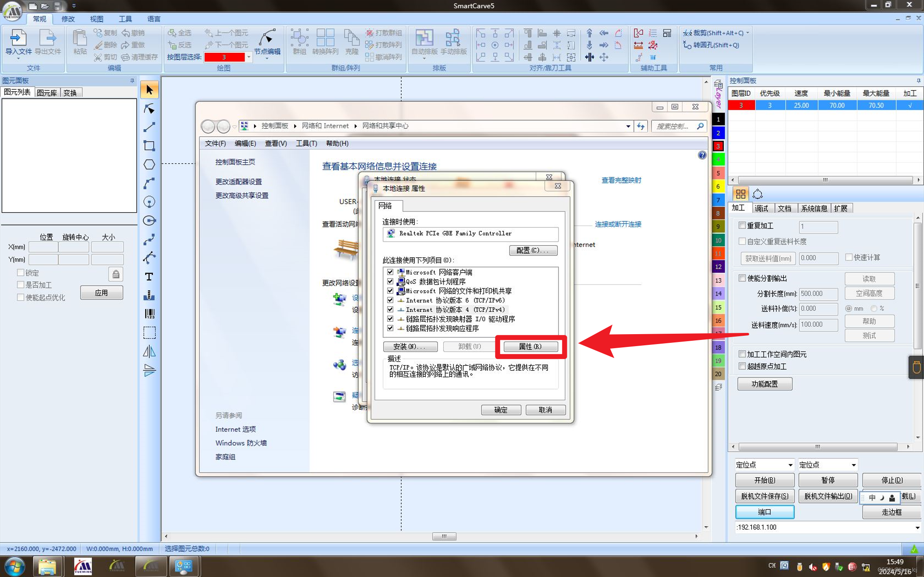This screenshot has height=577, width=924.
Task: Select the arrow selection tool
Action: tap(149, 90)
